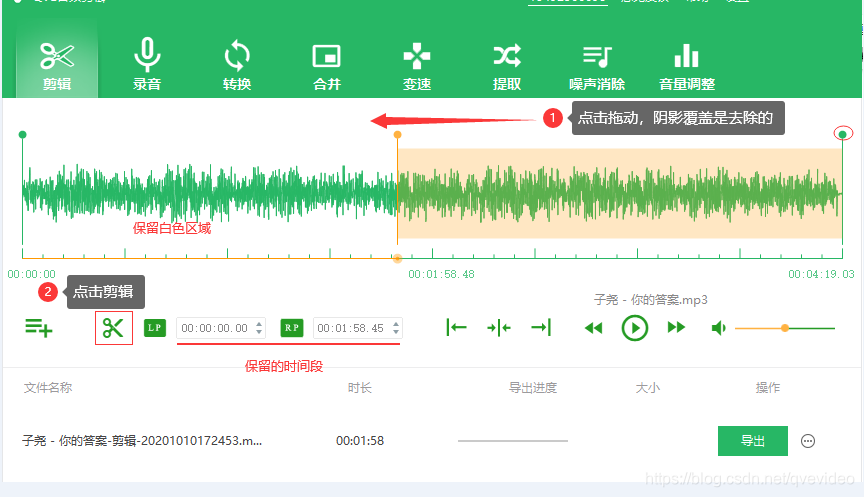Go to the 提取 extract tab

(x=507, y=65)
